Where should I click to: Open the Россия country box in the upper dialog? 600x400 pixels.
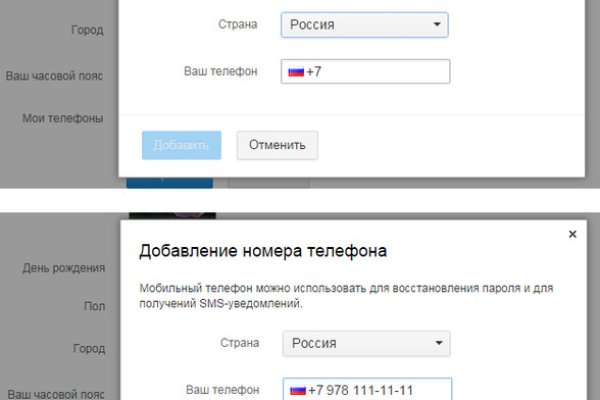point(364,25)
